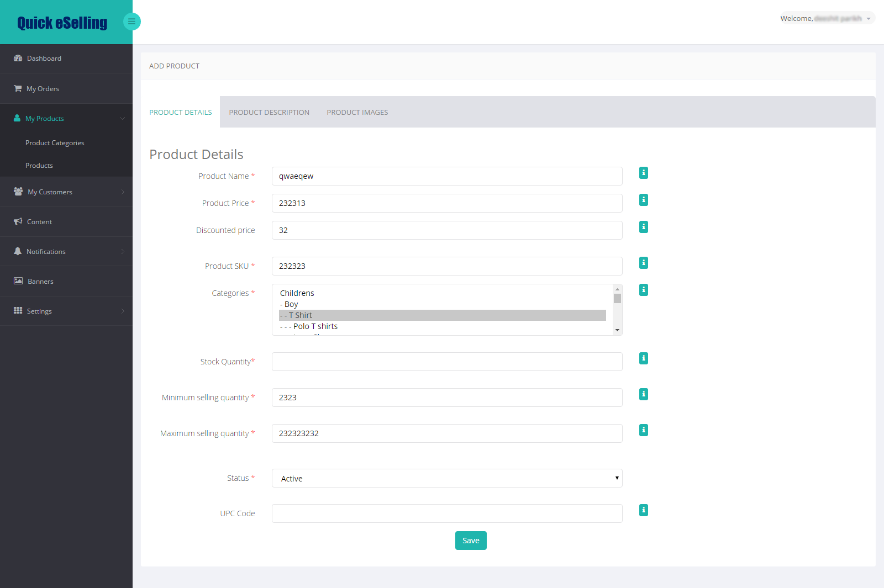Open My Orders in the sidebar
The image size is (884, 588).
[x=66, y=88]
